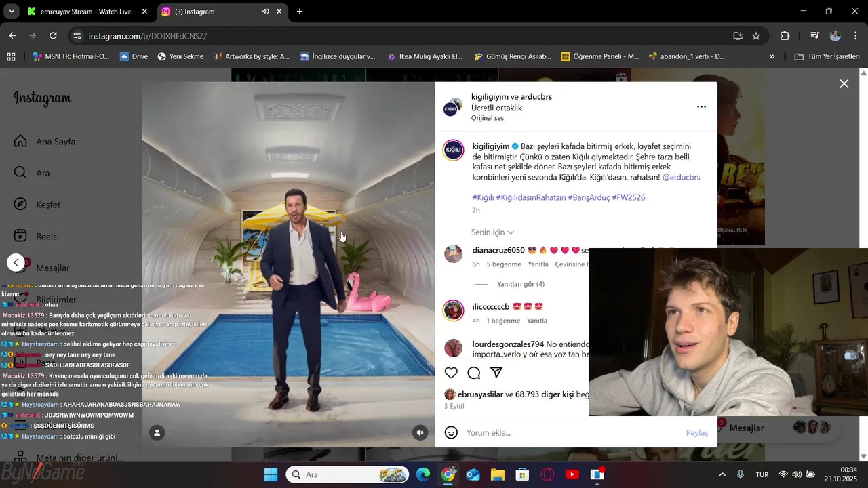The width and height of the screenshot is (868, 488).
Task: Show hidden system tray icons
Action: coord(722,474)
